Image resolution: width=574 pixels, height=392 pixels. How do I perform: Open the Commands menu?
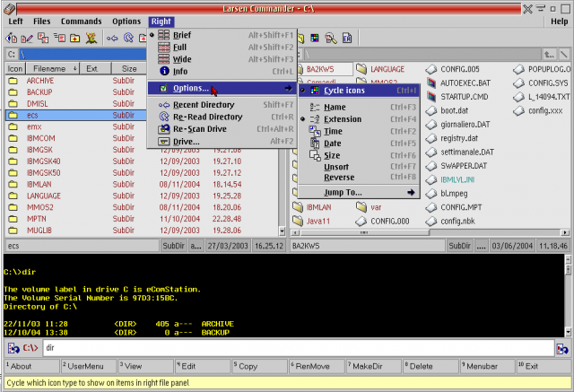82,22
